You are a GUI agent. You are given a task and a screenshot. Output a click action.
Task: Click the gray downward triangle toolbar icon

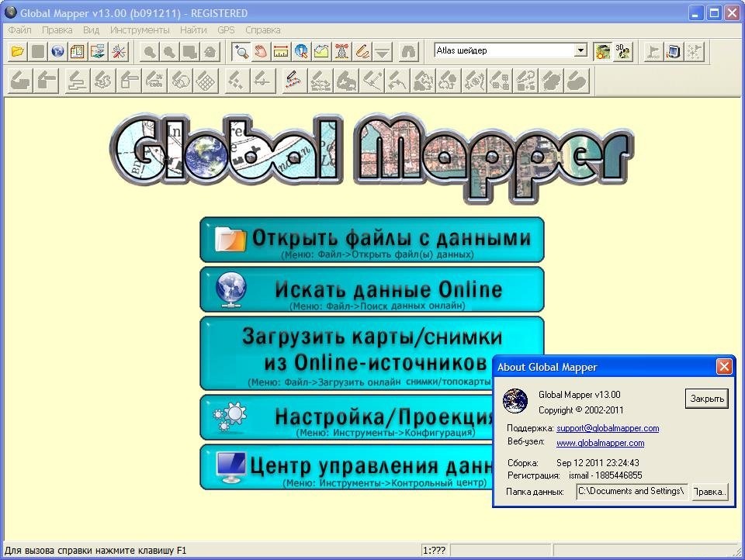coord(383,51)
